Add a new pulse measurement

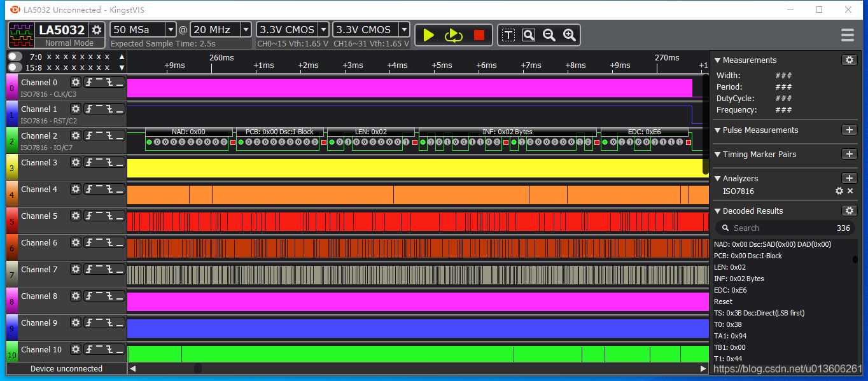pos(849,130)
